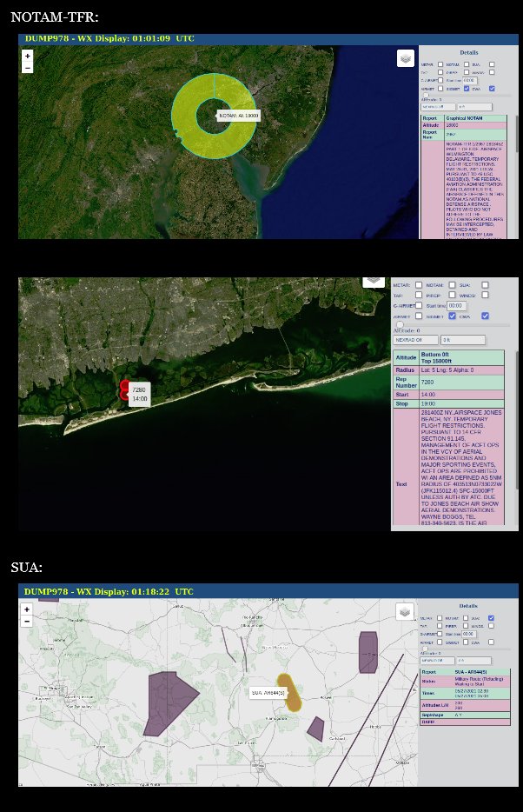Select the small purple SUA polygon below AR644
The height and width of the screenshot is (812, 523).
point(316,729)
